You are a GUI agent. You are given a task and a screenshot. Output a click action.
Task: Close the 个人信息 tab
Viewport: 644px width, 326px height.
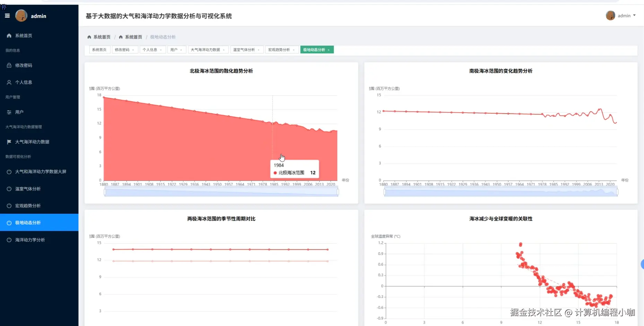[161, 50]
